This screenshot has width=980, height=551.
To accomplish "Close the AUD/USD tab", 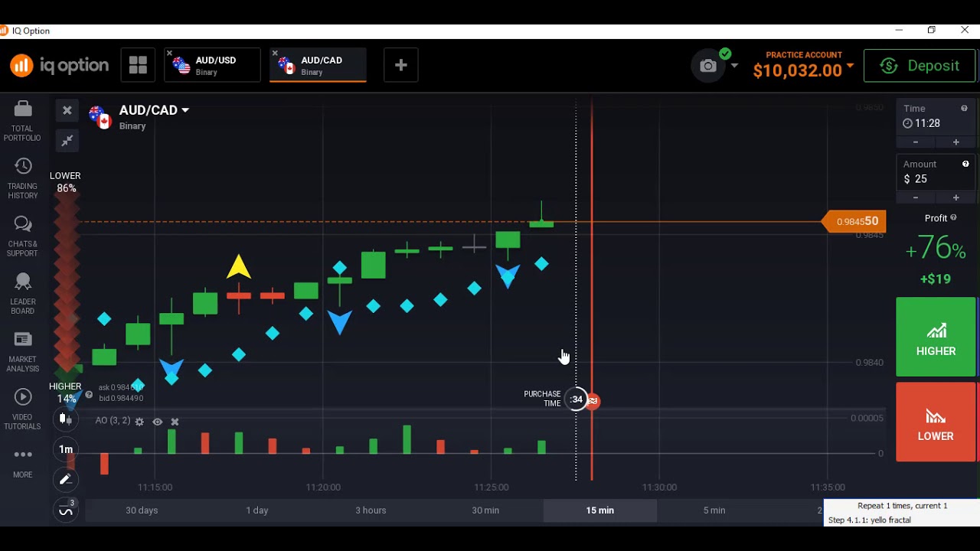I will (x=169, y=54).
